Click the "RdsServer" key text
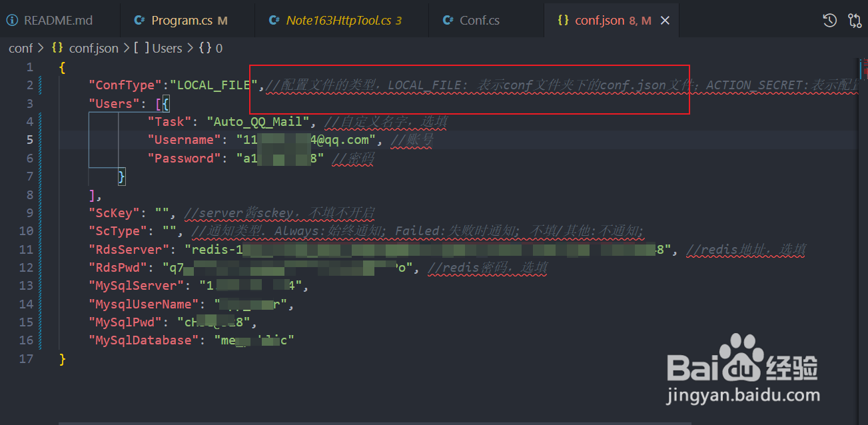This screenshot has width=868, height=425. click(130, 250)
